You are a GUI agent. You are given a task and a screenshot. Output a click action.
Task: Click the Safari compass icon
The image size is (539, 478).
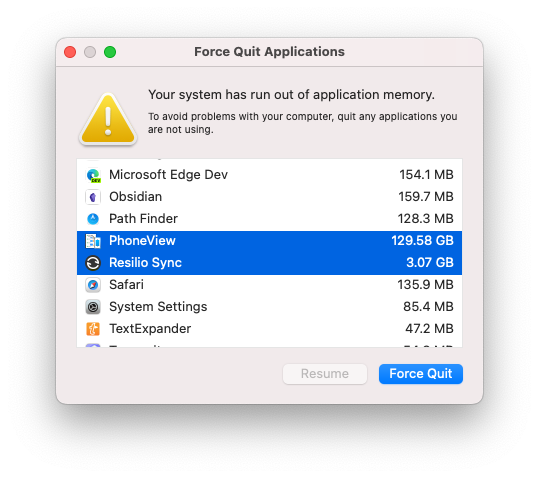[x=93, y=285]
